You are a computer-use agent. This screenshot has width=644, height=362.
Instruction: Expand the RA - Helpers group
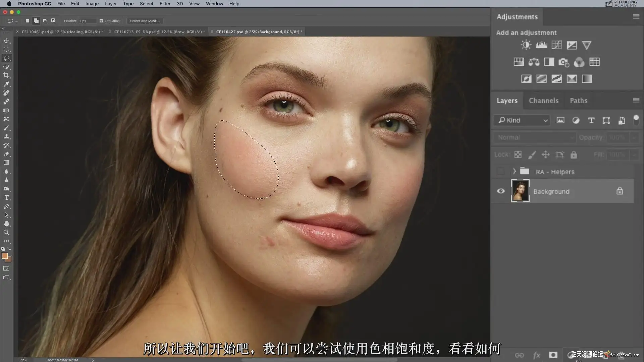[x=514, y=171]
